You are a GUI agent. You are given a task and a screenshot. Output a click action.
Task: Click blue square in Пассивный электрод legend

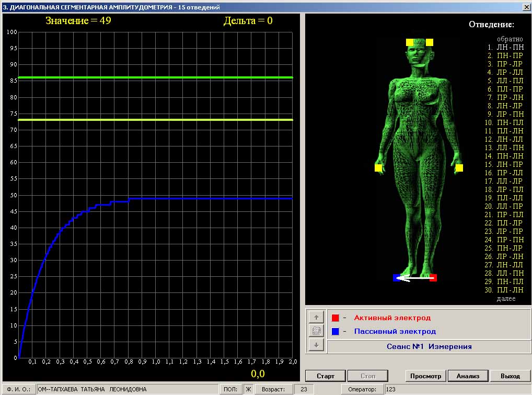pos(335,332)
